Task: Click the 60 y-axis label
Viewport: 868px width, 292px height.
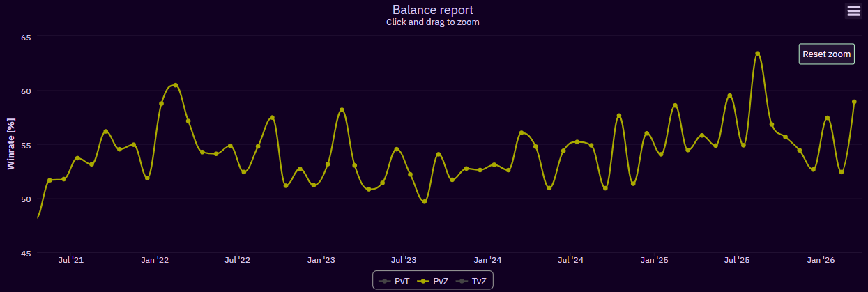Action: click(x=27, y=91)
